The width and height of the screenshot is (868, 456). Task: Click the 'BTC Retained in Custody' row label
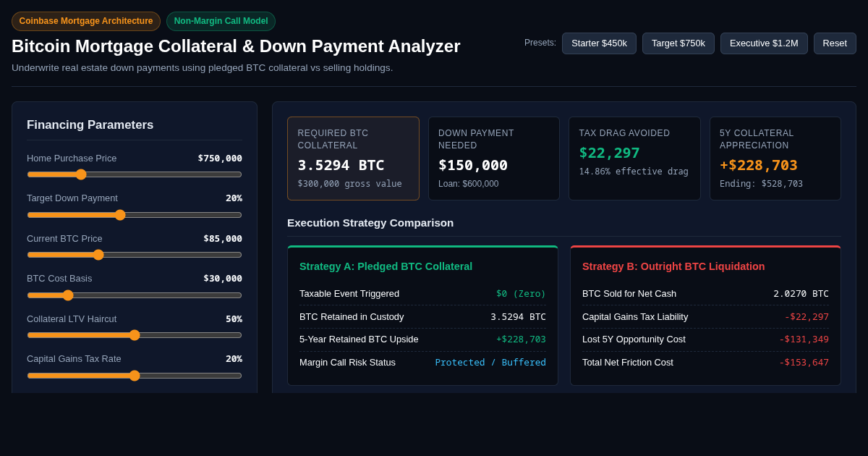(352, 316)
